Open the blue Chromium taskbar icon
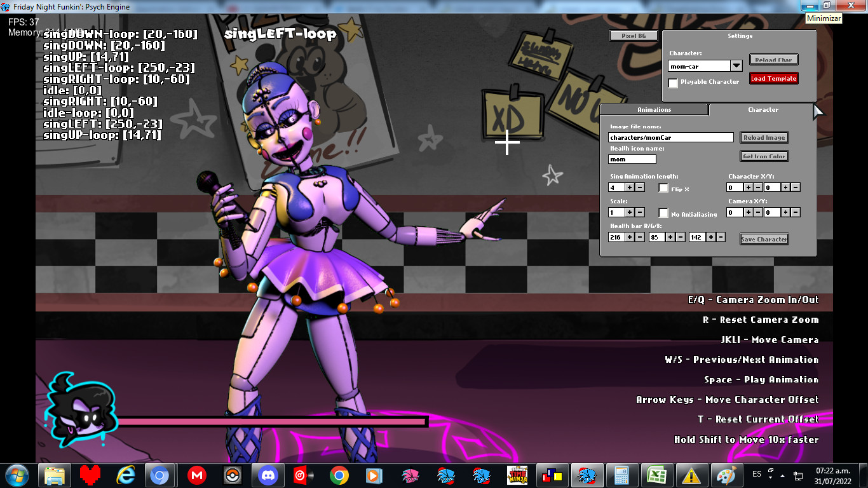The image size is (868, 488). 159,475
